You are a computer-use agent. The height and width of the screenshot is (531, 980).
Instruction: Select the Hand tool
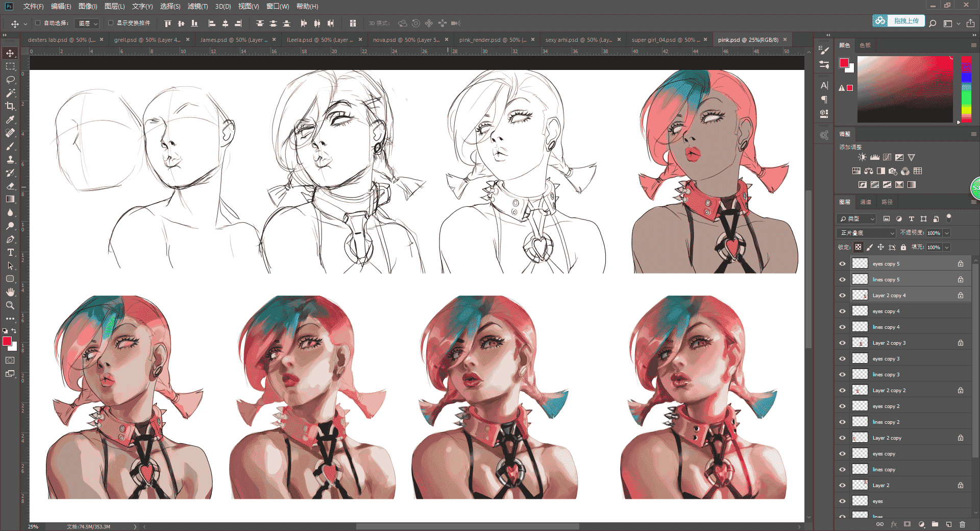click(x=10, y=292)
